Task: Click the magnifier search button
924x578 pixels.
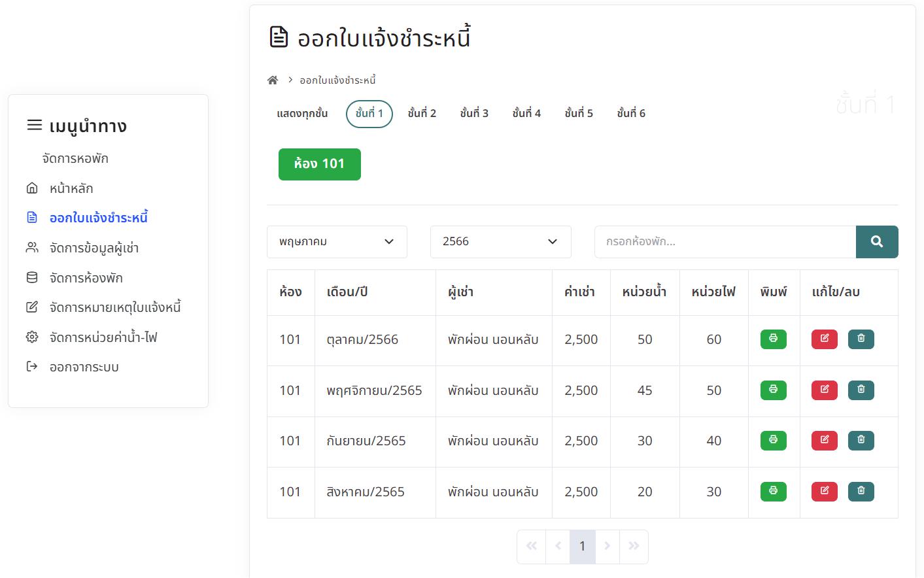Action: pos(876,242)
